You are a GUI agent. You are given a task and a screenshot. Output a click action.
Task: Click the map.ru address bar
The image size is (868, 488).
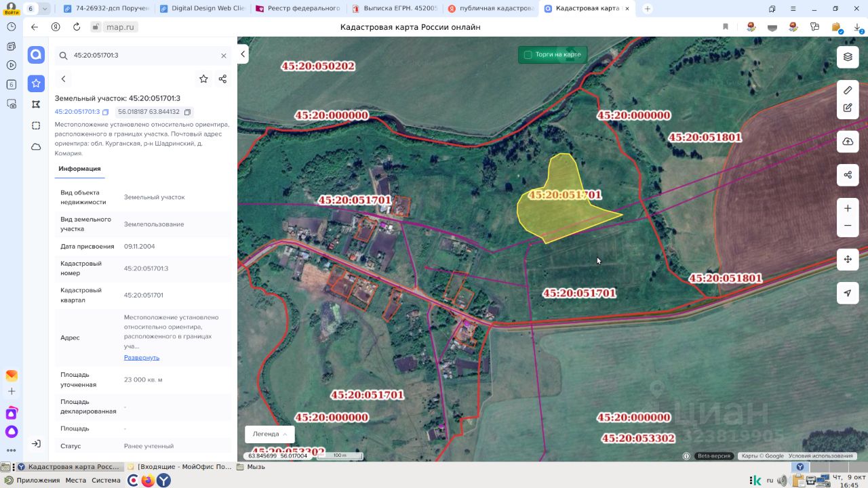point(121,27)
